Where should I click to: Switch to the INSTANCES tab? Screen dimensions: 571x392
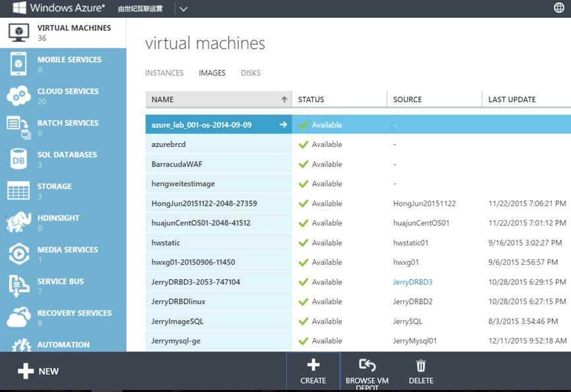[x=164, y=72]
